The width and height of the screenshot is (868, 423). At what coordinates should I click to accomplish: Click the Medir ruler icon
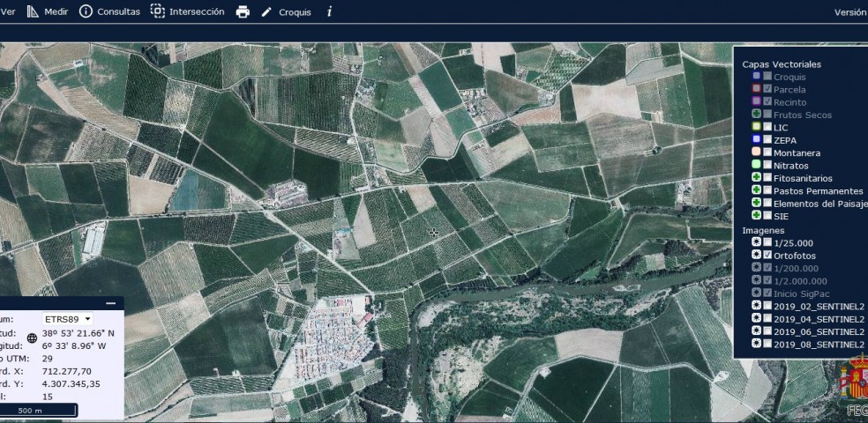pos(34,11)
